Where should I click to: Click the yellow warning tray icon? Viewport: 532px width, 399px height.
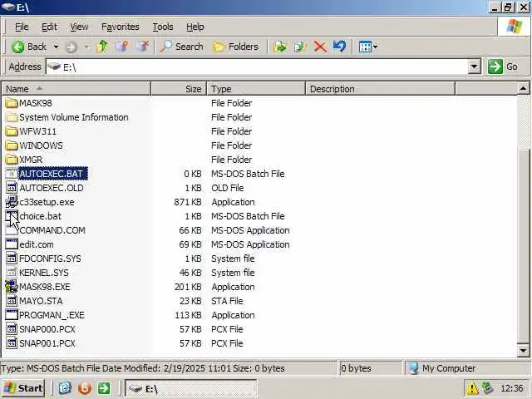point(472,388)
